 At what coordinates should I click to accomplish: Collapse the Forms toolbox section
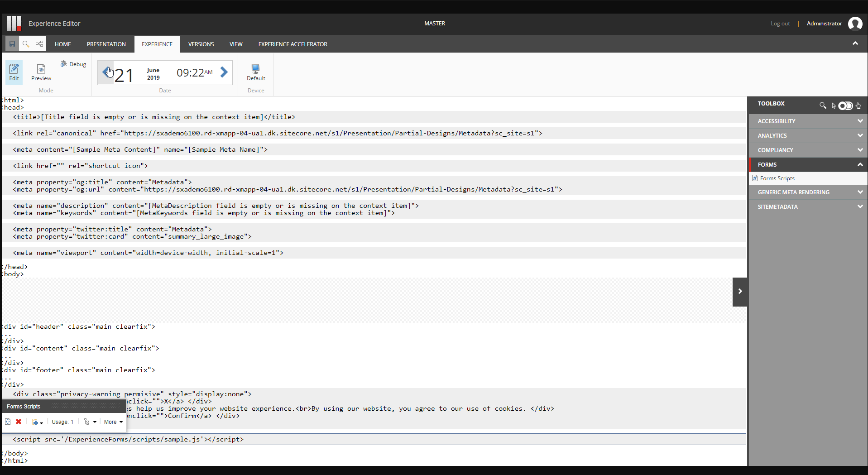(x=808, y=165)
